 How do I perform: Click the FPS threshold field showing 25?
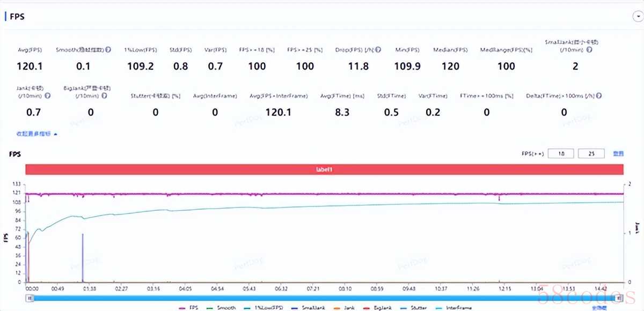click(592, 154)
